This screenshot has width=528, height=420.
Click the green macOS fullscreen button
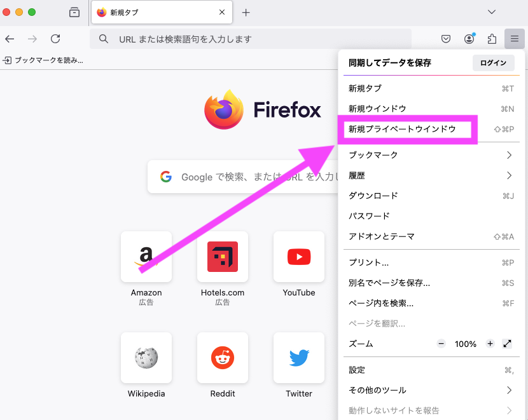tap(32, 12)
